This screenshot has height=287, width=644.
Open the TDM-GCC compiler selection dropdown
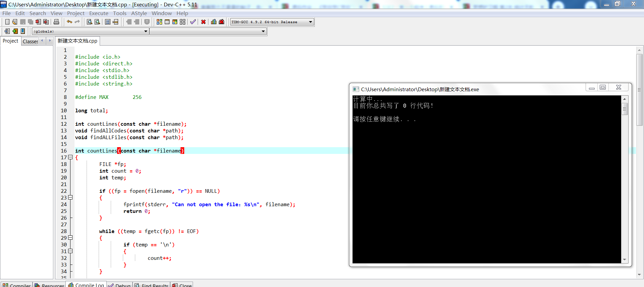click(310, 22)
